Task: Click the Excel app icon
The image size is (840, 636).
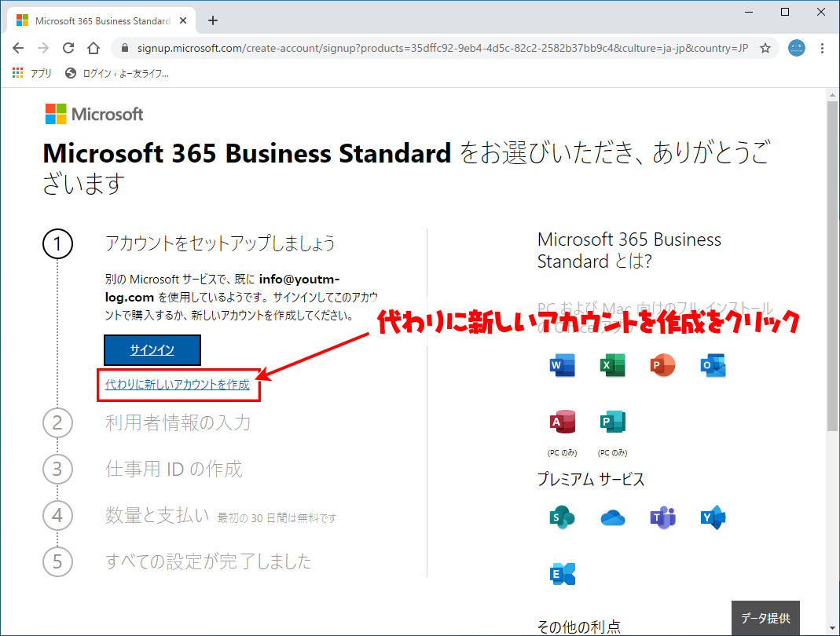Action: click(612, 366)
